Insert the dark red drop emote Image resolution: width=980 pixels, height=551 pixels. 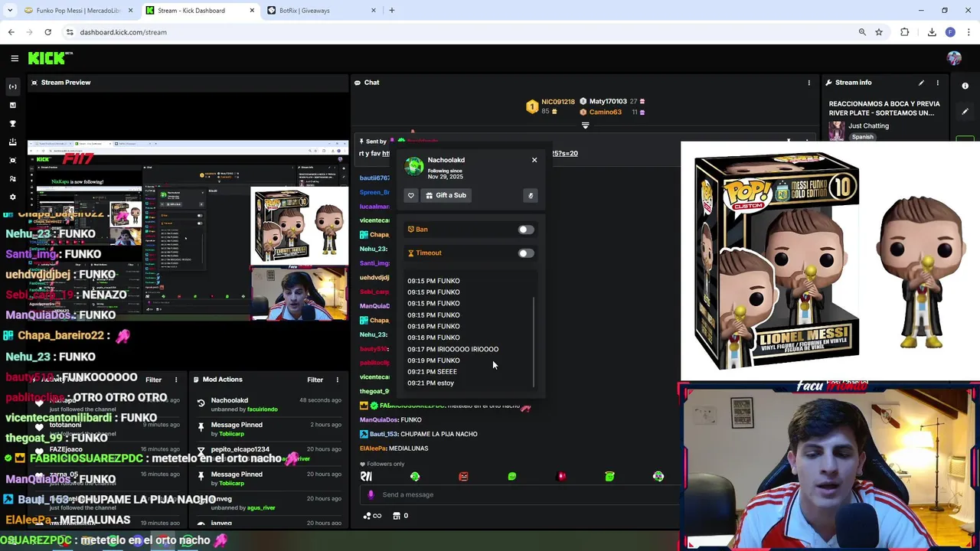tap(561, 477)
